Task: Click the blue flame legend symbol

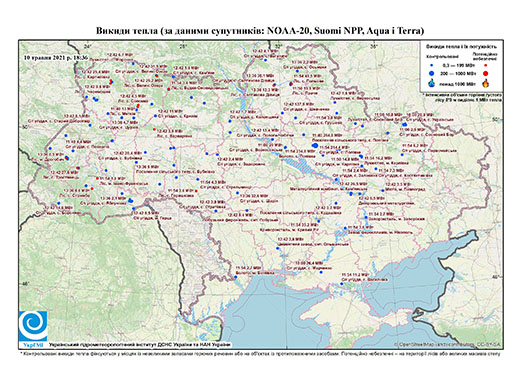Action: (x=431, y=83)
